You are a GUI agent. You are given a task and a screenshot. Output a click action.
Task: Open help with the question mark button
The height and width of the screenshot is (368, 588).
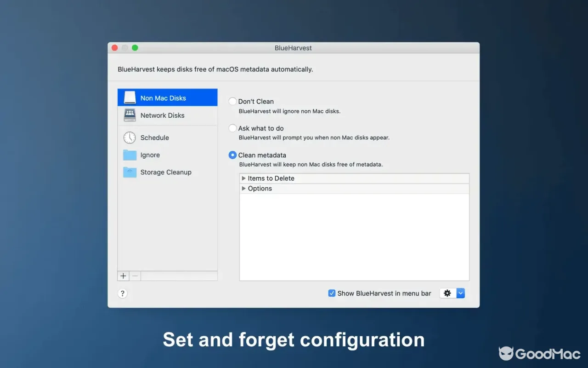click(123, 293)
